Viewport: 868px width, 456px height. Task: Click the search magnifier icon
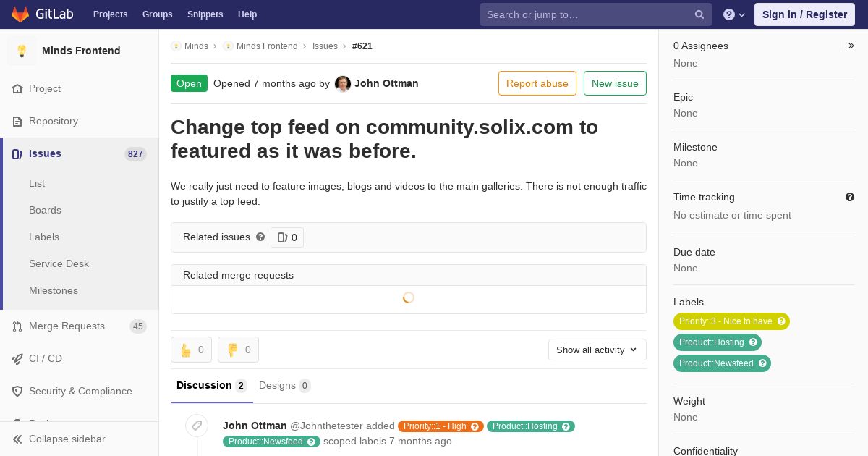tap(699, 14)
